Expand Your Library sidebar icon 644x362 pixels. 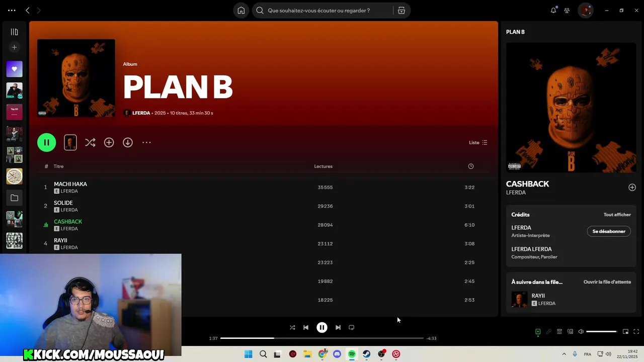click(x=14, y=32)
